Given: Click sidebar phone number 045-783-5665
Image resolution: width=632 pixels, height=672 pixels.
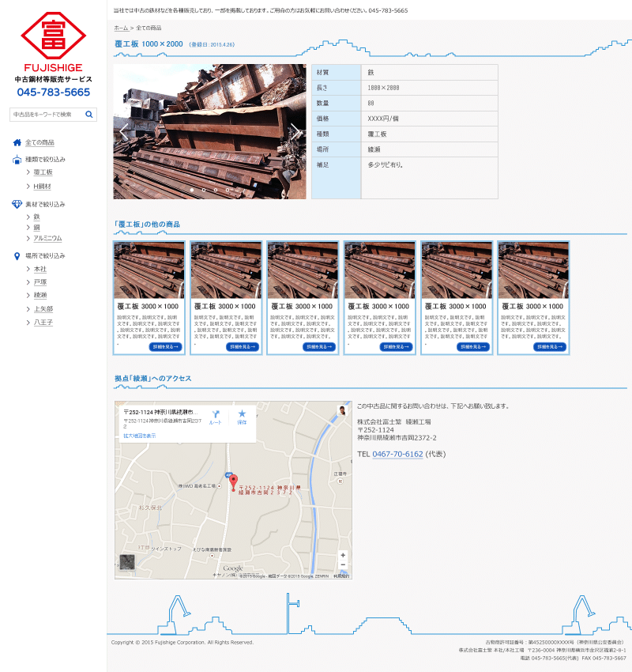Looking at the screenshot, I should point(54,92).
